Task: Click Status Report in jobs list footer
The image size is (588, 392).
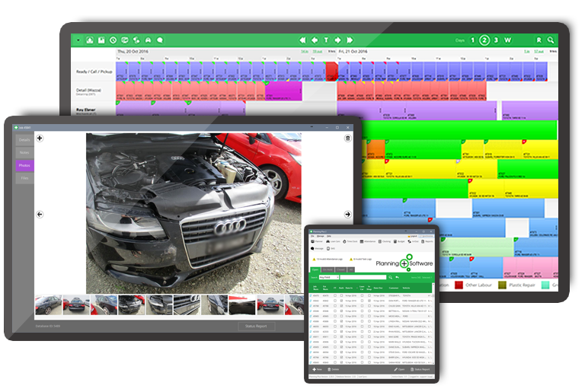Action: click(420, 369)
